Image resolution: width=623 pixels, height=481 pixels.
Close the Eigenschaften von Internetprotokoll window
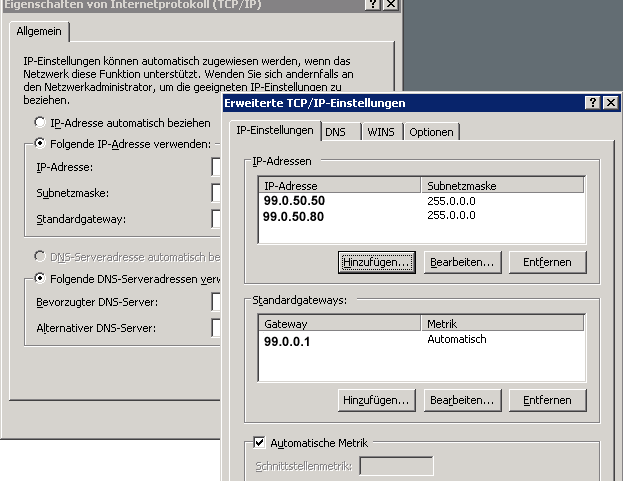[391, 4]
